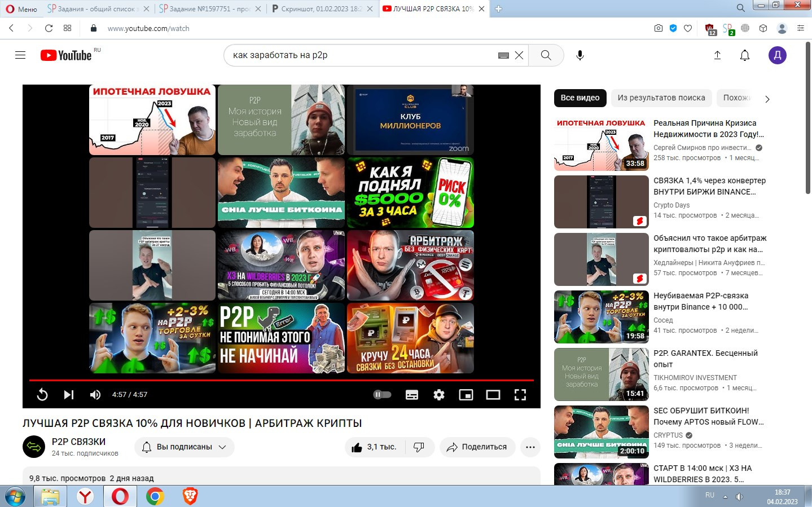
Task: Like the video (3,1 тыс.)
Action: click(x=374, y=447)
